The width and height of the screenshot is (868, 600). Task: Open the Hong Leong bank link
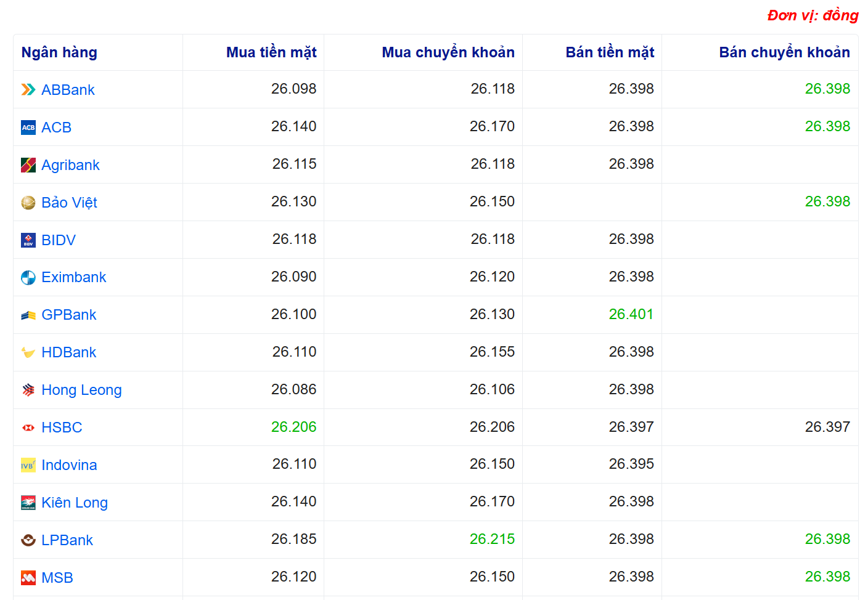(81, 390)
